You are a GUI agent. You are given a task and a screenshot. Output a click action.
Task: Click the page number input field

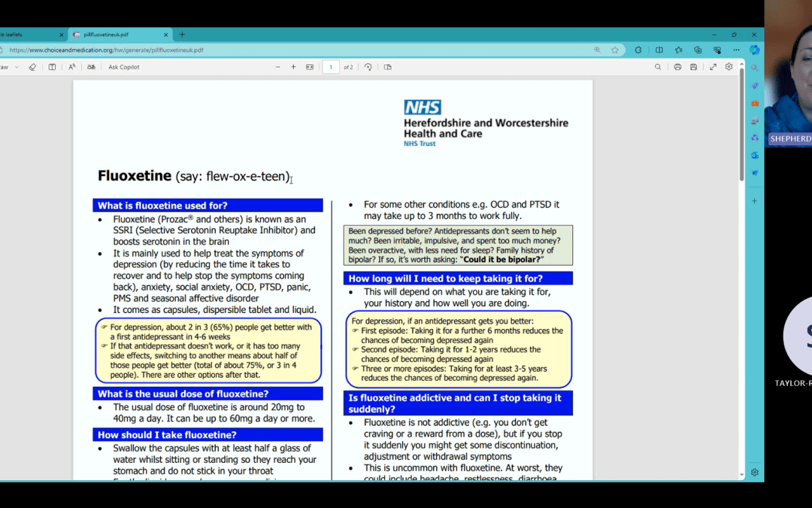coord(331,66)
